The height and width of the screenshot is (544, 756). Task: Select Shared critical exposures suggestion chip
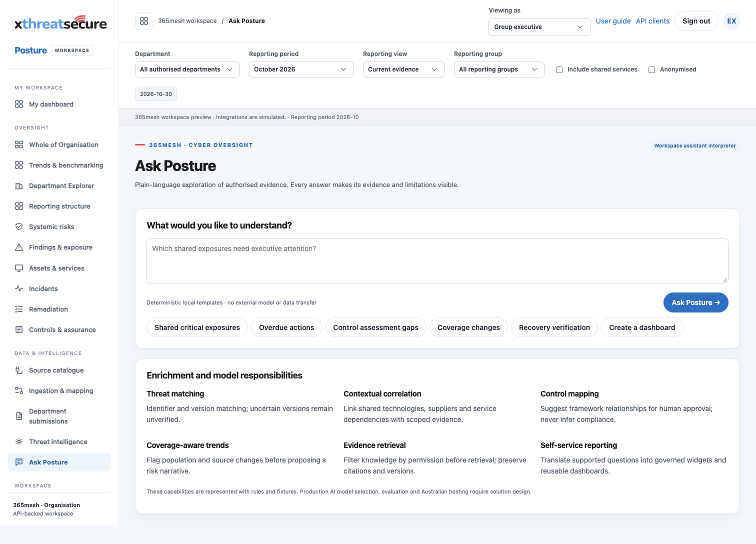197,327
